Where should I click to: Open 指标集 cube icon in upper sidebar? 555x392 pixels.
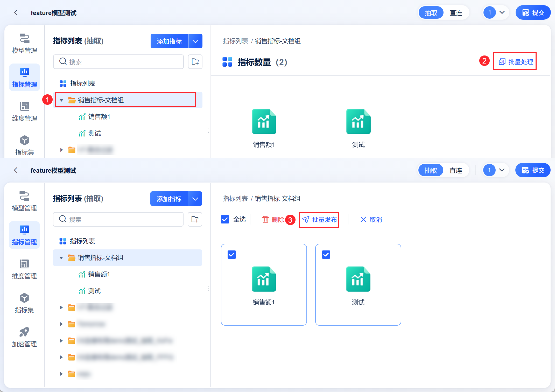tap(24, 141)
